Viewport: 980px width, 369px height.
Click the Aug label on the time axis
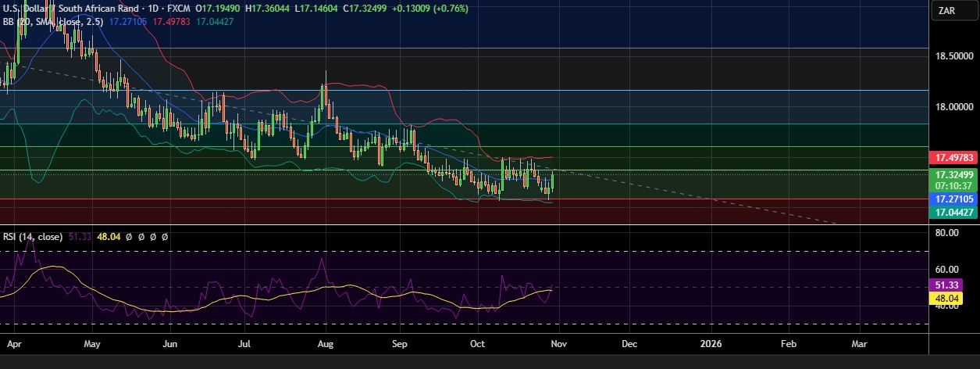[326, 343]
